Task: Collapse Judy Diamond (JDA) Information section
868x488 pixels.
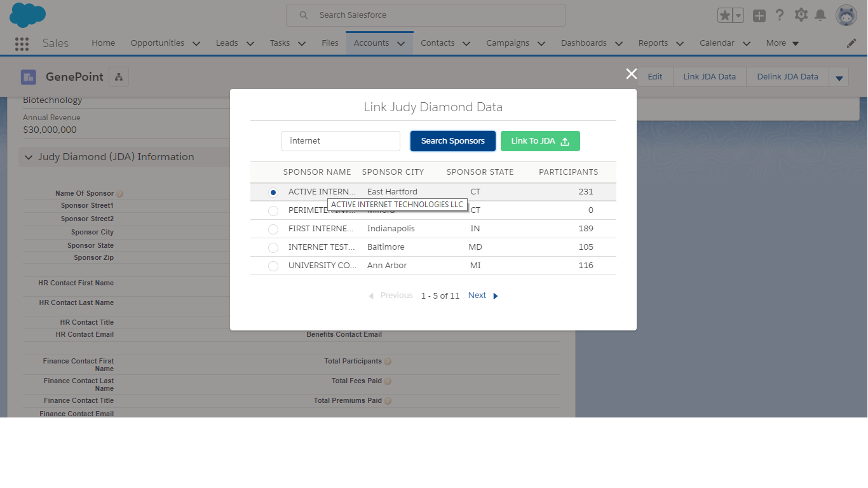Action: click(x=28, y=157)
